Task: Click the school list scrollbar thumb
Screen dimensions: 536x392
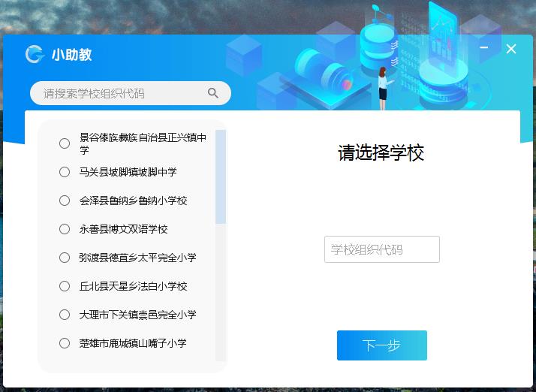Action: click(x=221, y=176)
